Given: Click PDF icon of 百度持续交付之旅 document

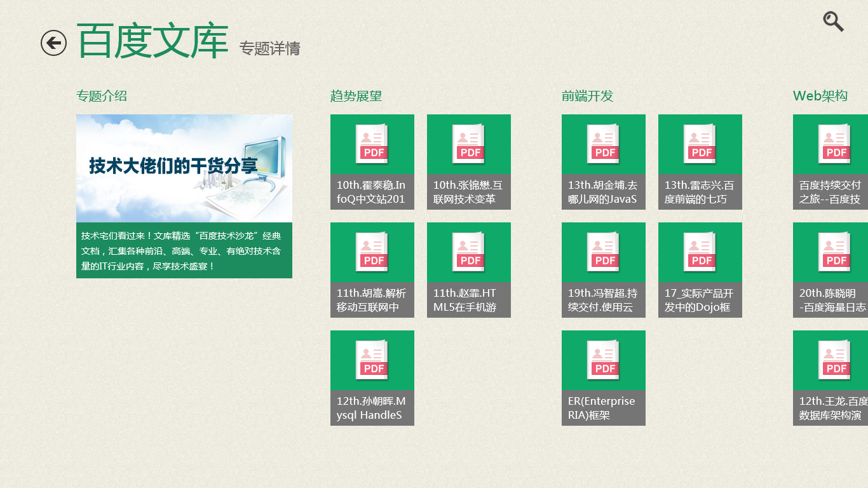Looking at the screenshot, I should tap(835, 144).
